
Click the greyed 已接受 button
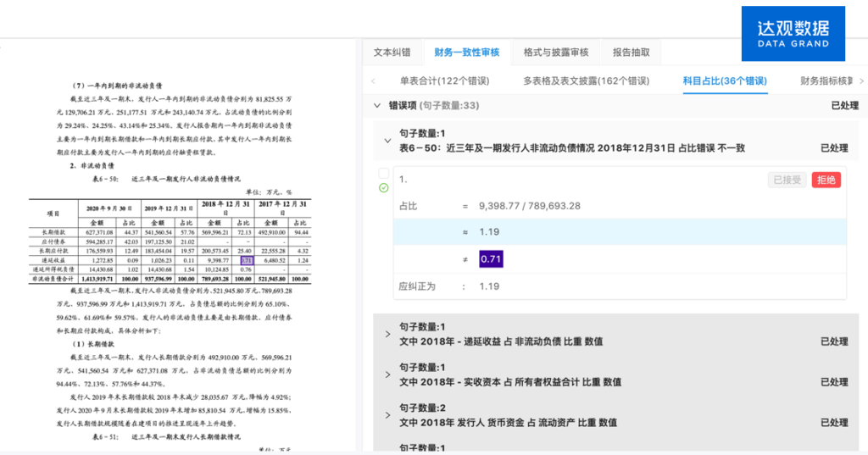(786, 180)
